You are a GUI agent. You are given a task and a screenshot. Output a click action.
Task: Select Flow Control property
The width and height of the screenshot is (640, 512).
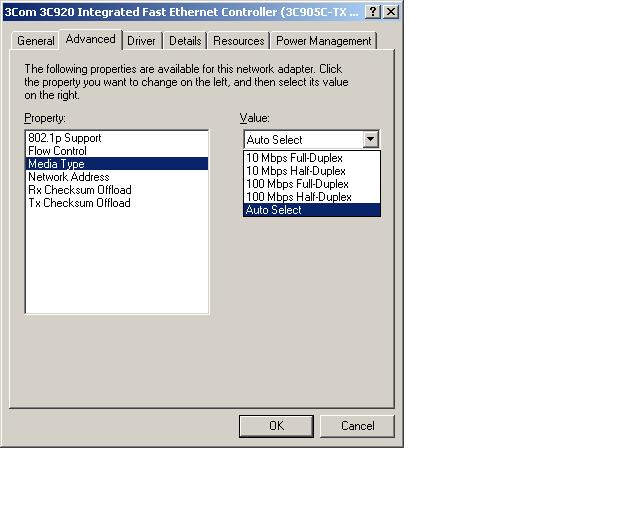tap(117, 151)
